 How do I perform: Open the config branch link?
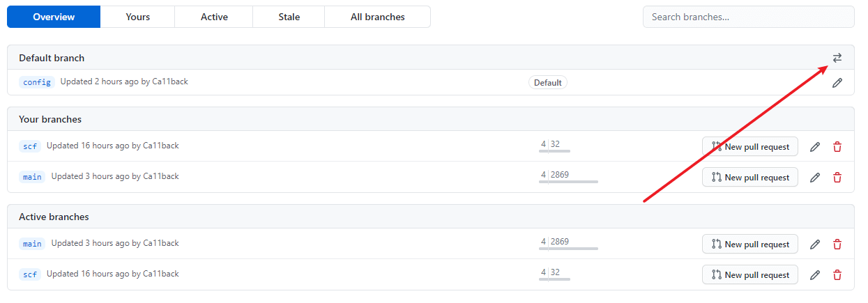pyautogui.click(x=37, y=82)
